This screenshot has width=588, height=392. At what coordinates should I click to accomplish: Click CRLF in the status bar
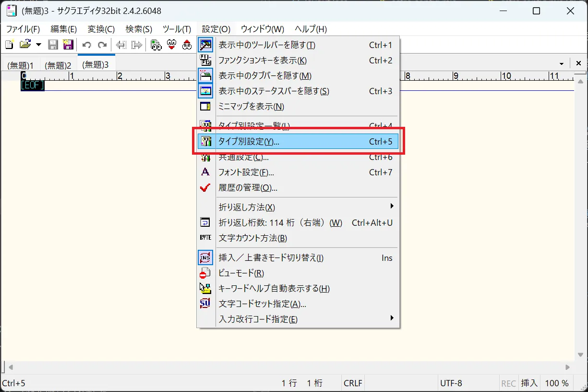353,383
